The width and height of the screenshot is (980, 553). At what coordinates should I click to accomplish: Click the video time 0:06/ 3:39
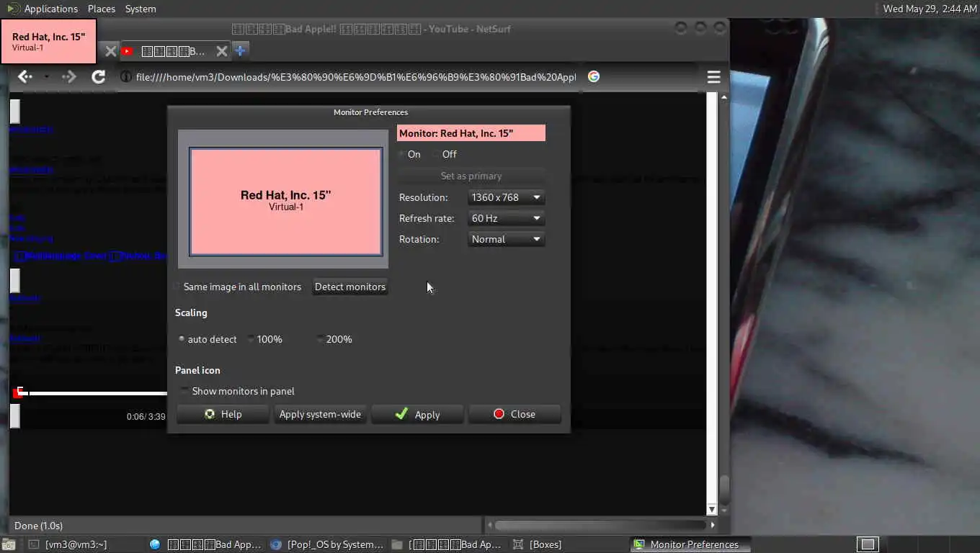tap(146, 416)
